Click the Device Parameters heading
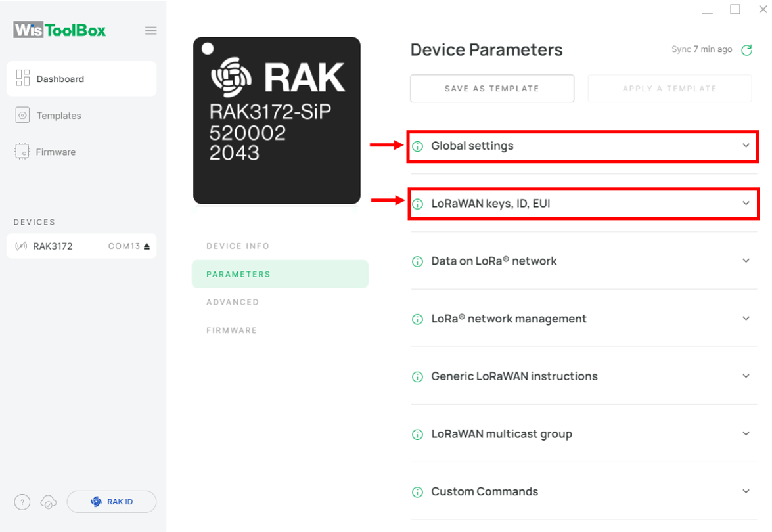 tap(486, 50)
